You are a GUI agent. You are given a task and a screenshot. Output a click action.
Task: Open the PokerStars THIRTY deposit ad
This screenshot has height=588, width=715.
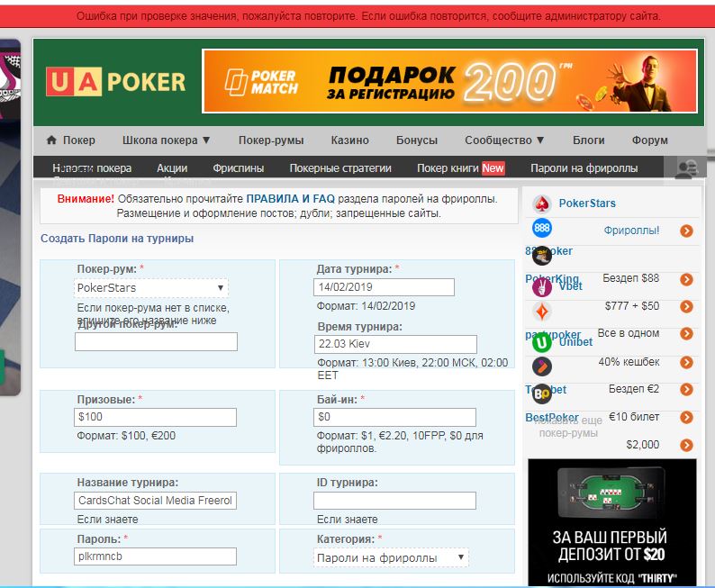612,523
